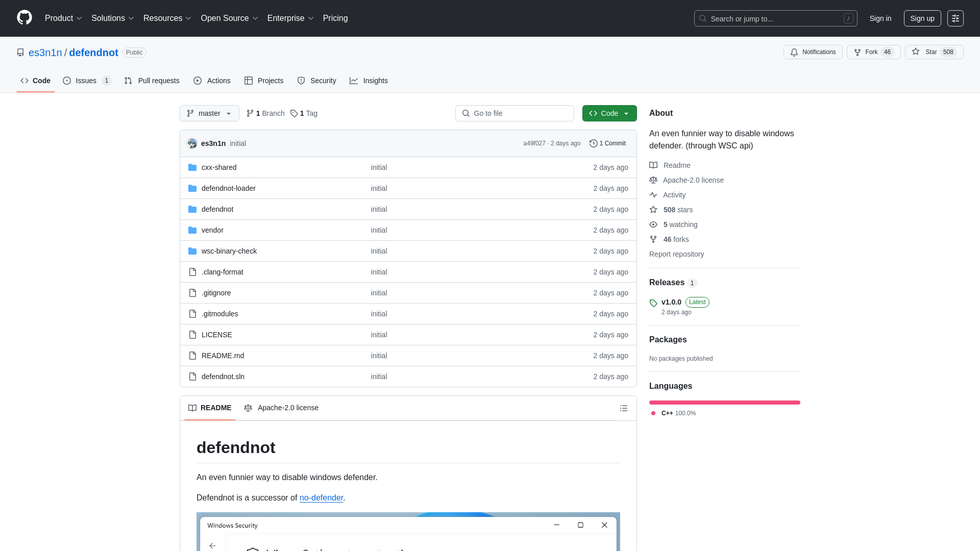The image size is (980, 551).
Task: Open the Insights tab
Action: (369, 81)
